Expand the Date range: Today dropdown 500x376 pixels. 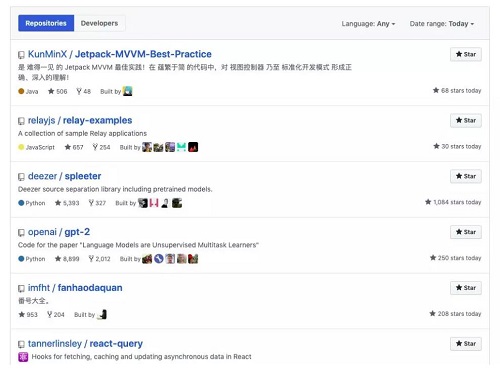pyautogui.click(x=442, y=24)
